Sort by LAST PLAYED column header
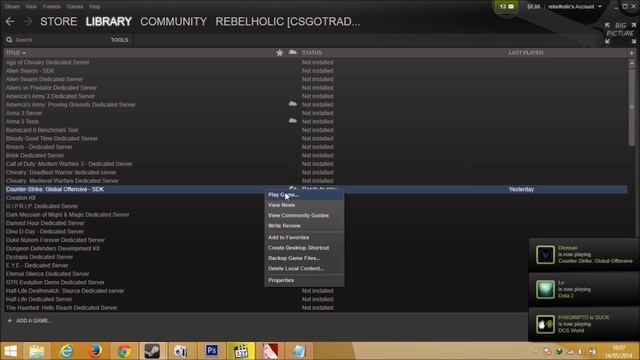The height and width of the screenshot is (360, 640). click(526, 53)
